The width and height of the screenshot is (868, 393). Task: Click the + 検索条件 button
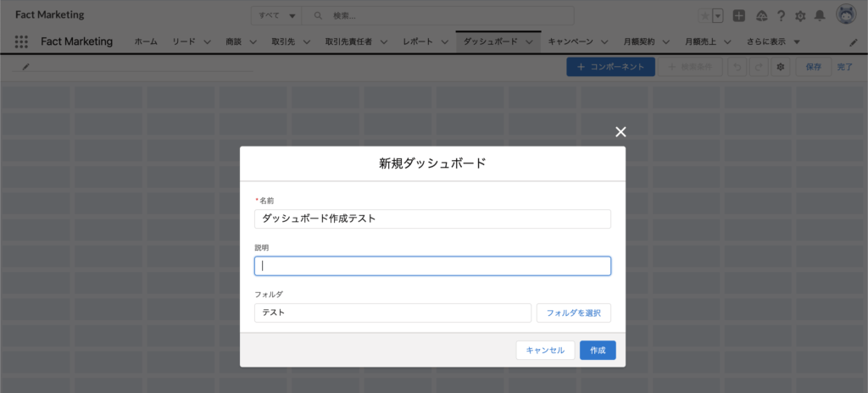coord(690,67)
